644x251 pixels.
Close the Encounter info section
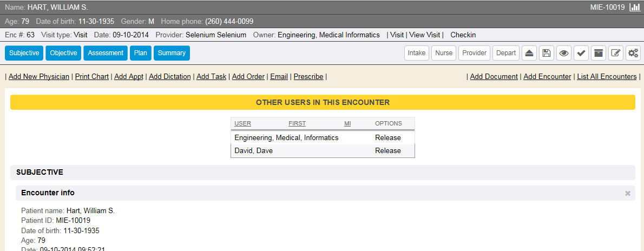point(628,193)
